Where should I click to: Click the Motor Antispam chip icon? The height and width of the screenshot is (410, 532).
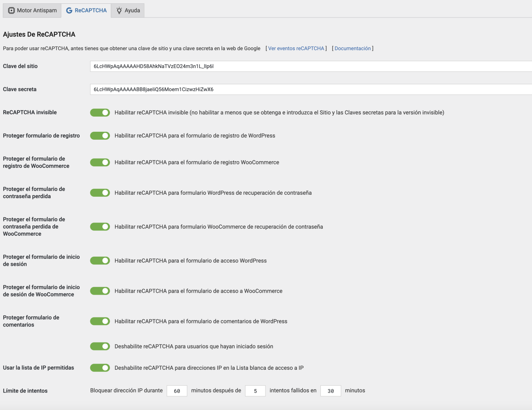coord(11,11)
